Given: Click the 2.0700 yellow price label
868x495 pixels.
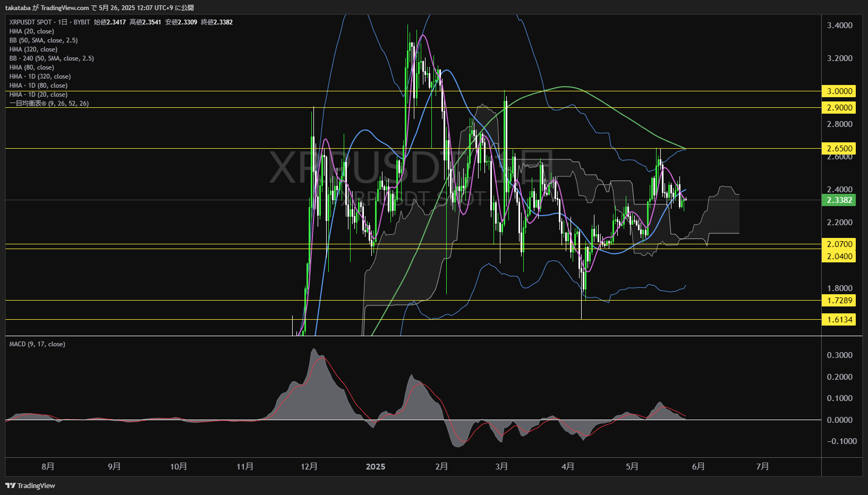Looking at the screenshot, I should pos(839,244).
